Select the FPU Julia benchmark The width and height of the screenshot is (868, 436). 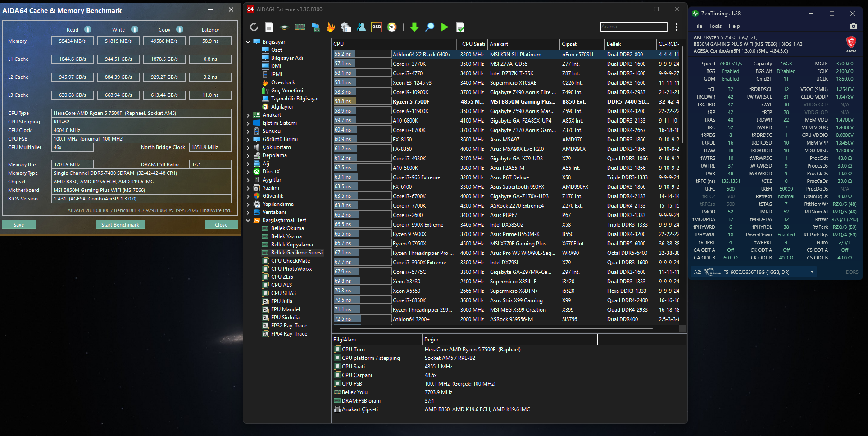coord(282,301)
